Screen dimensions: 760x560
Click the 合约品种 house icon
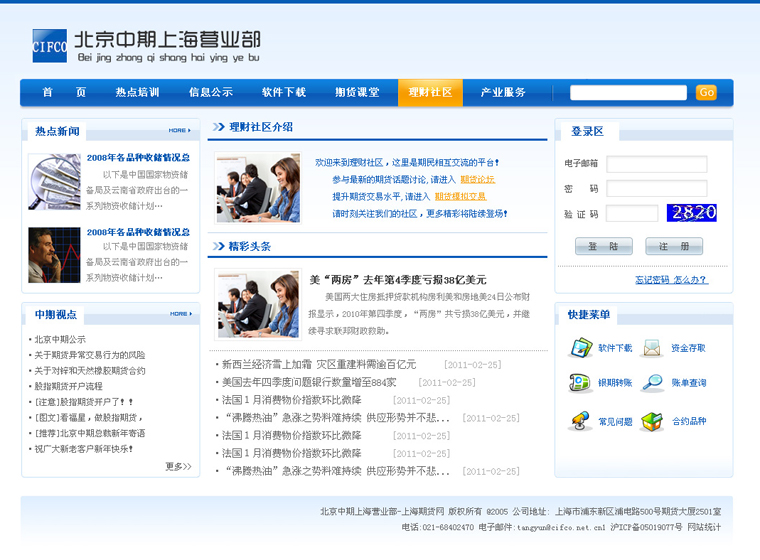[x=652, y=421]
